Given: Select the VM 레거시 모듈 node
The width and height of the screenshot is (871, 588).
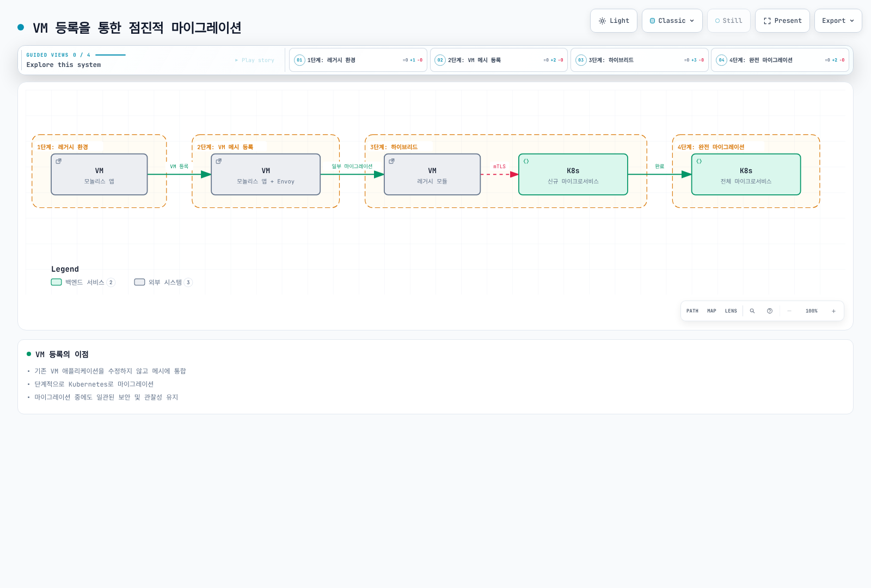Looking at the screenshot, I should (x=432, y=174).
